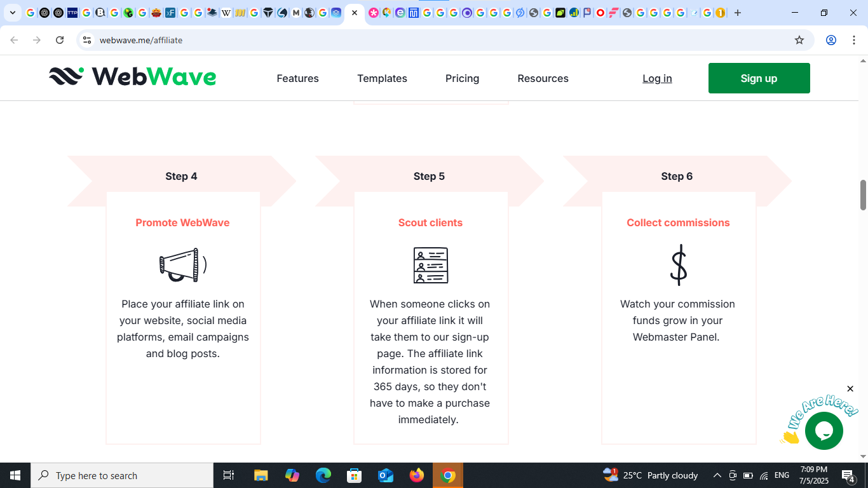Screen dimensions: 868x488
Task: Open the tab search dropdown
Action: (13, 13)
